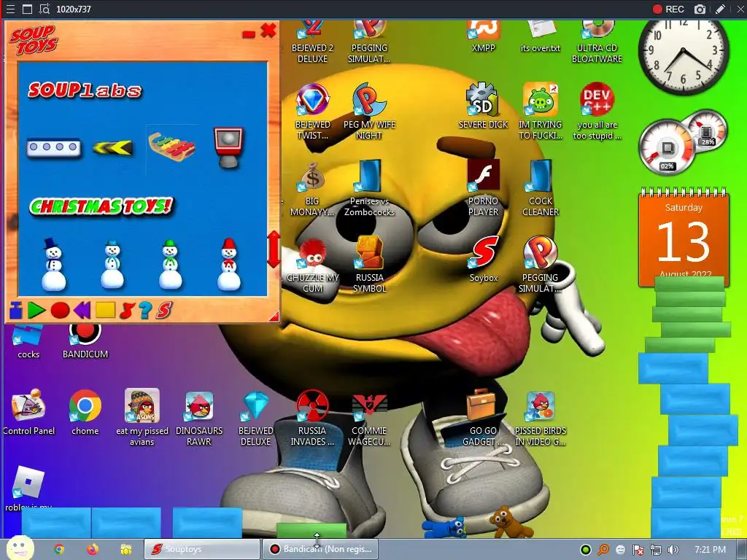Start play mode with the green triangle
747x560 pixels.
coord(36,311)
